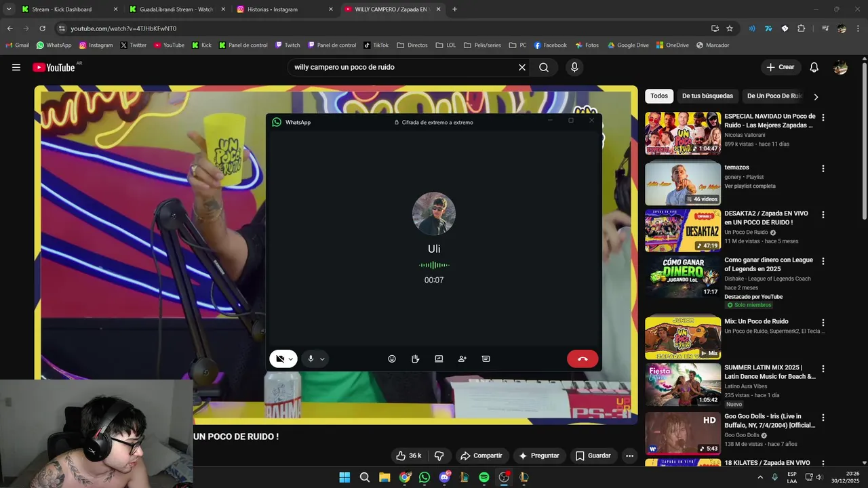Open options for Goo Goo Dolls video
This screenshot has width=868, height=488.
click(823, 417)
